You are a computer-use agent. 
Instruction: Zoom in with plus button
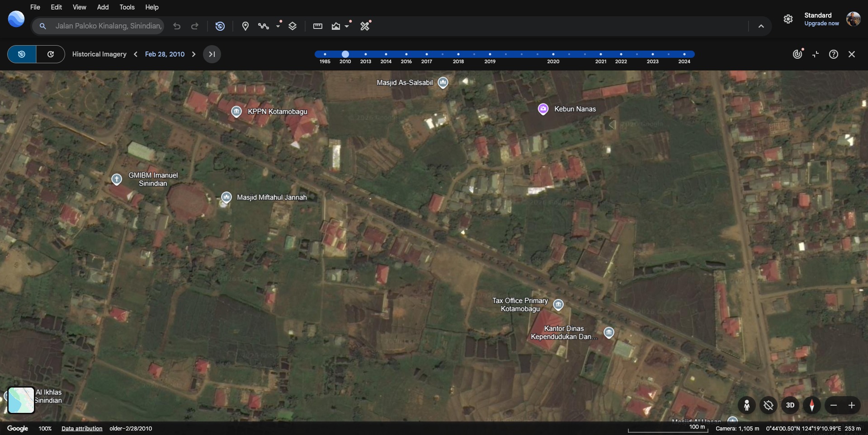852,405
